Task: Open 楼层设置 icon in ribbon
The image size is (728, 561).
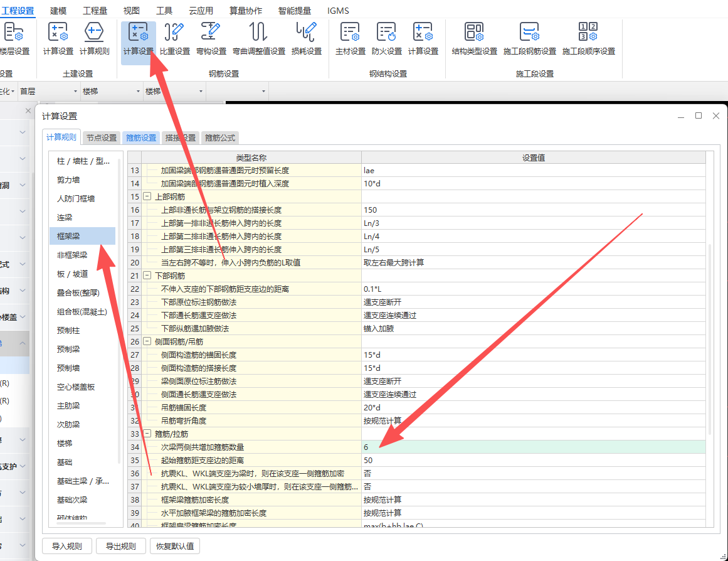Action: click(14, 39)
